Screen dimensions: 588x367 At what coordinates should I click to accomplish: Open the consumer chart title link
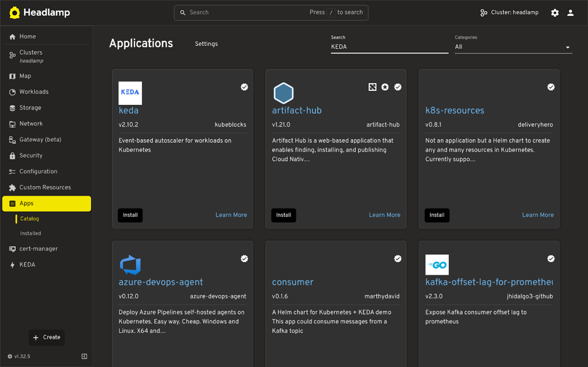pos(293,282)
